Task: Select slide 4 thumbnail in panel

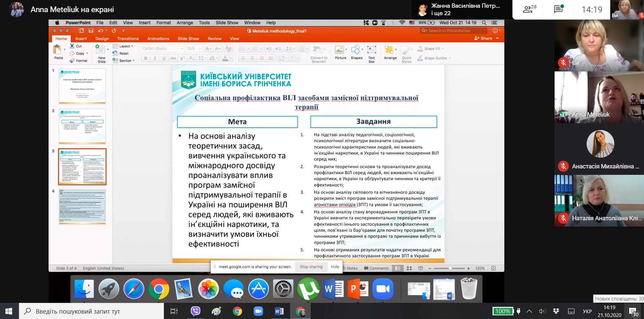Action: [82, 206]
